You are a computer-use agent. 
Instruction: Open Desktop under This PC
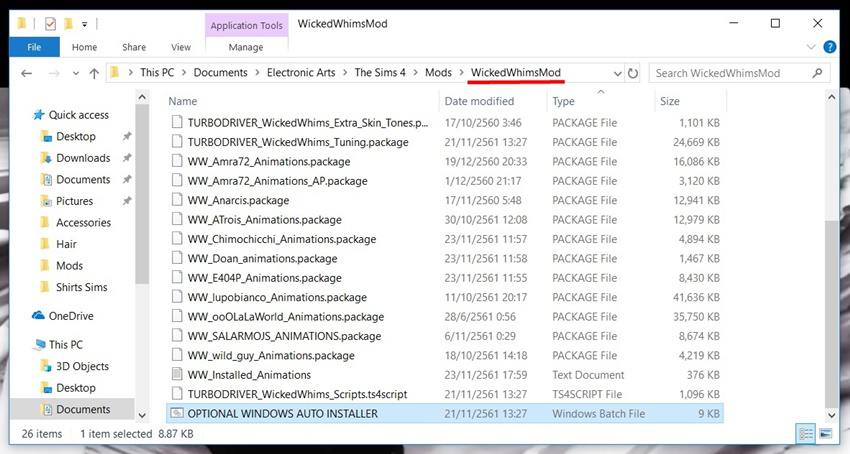pos(75,388)
